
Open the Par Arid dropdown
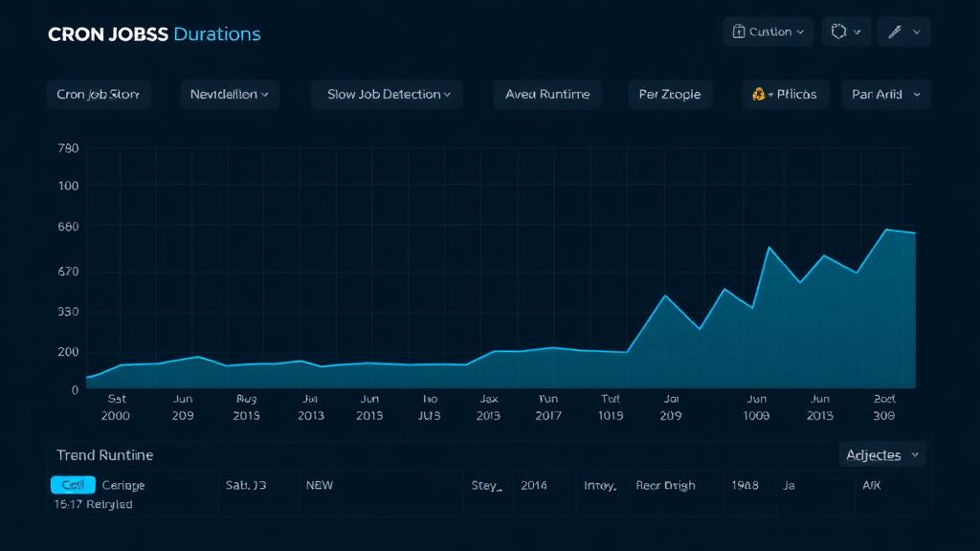point(885,94)
